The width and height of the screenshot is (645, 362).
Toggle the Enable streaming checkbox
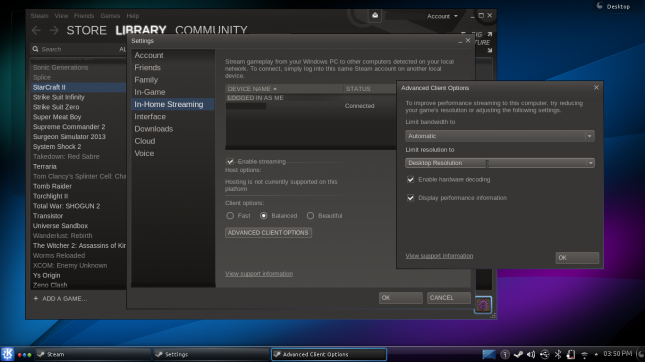pos(230,161)
